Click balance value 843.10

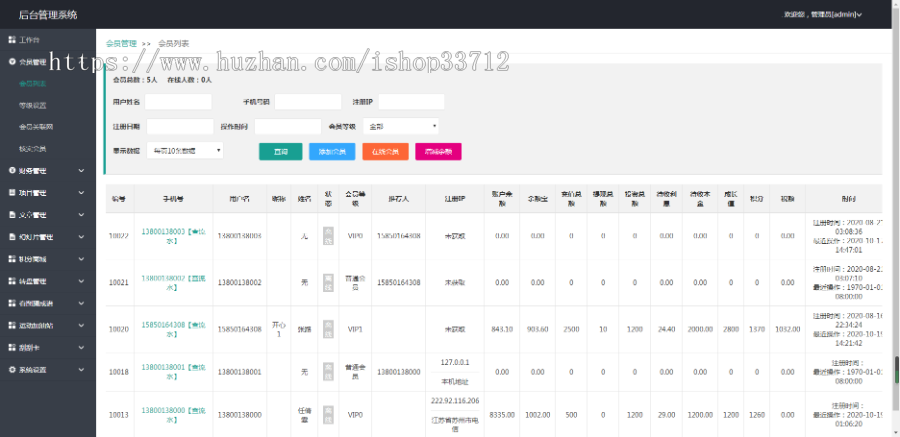pos(502,329)
